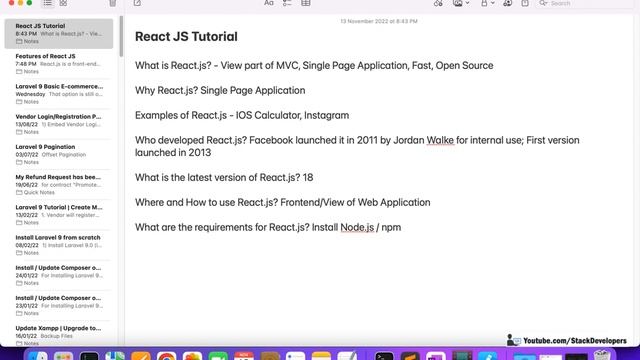Delete the current note with trash icon
Image resolution: width=640 pixels, height=360 pixels.
(x=113, y=3)
